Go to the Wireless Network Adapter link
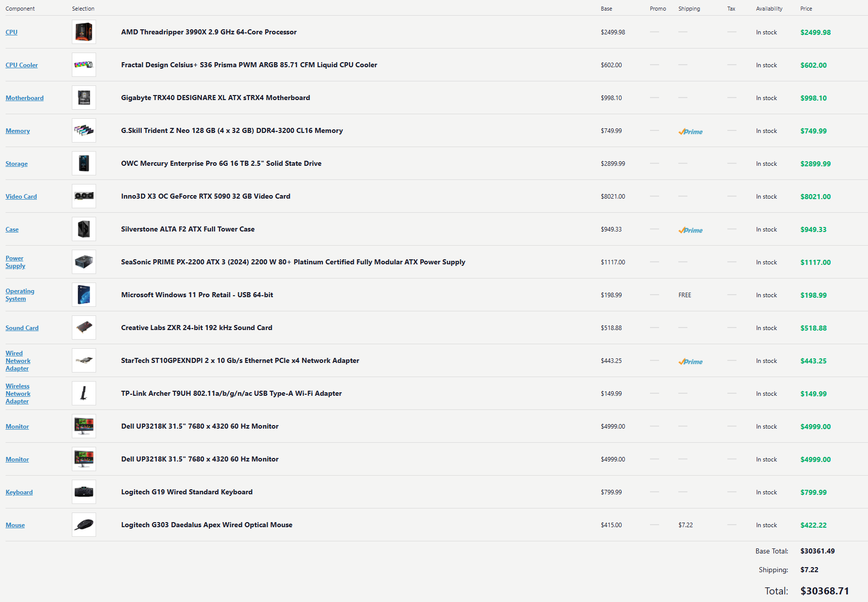The width and height of the screenshot is (868, 602). pos(18,394)
